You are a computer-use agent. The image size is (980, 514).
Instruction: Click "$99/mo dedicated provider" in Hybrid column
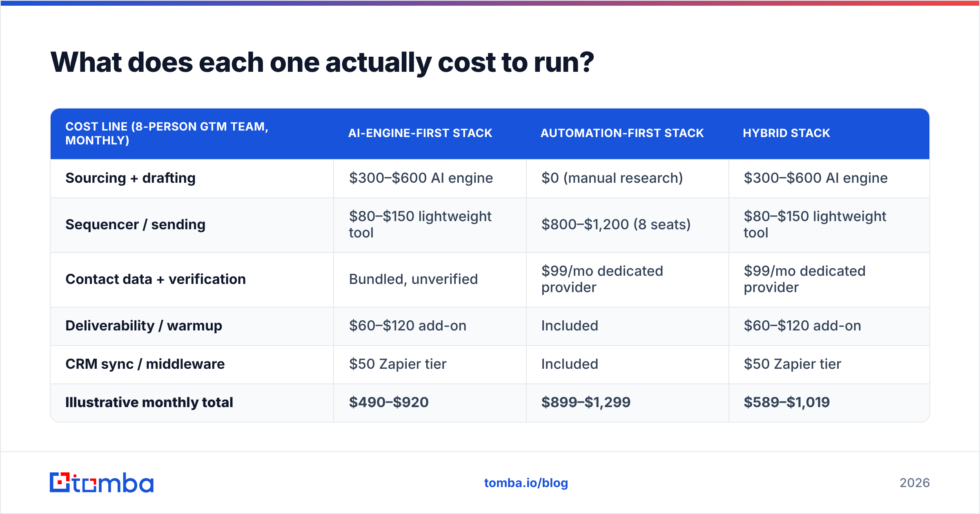tap(804, 279)
